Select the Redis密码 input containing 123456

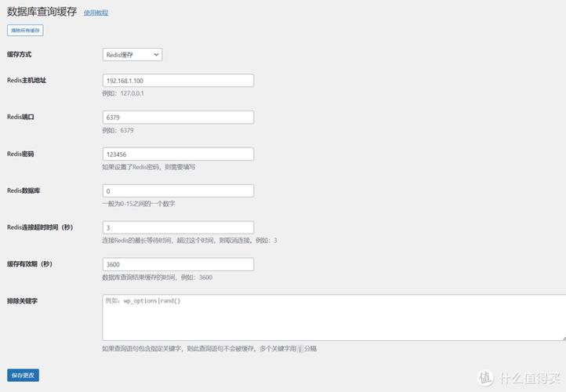pyautogui.click(x=178, y=154)
